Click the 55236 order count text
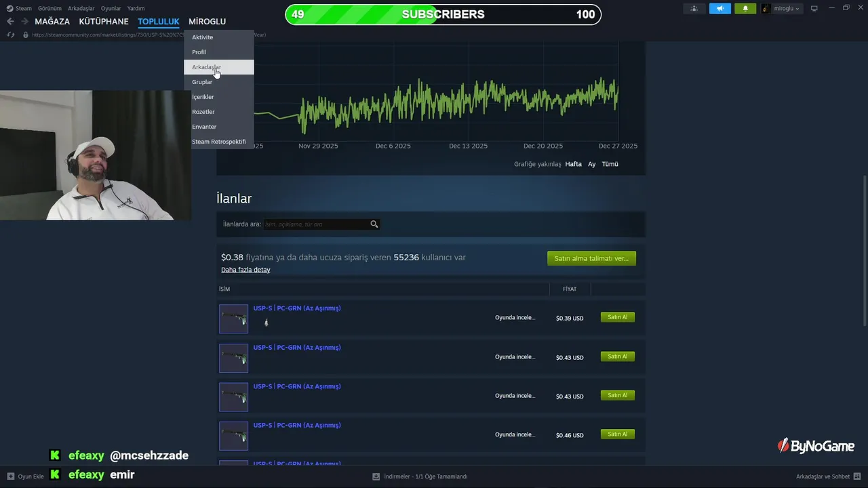Viewport: 868px width, 488px height. pyautogui.click(x=406, y=258)
